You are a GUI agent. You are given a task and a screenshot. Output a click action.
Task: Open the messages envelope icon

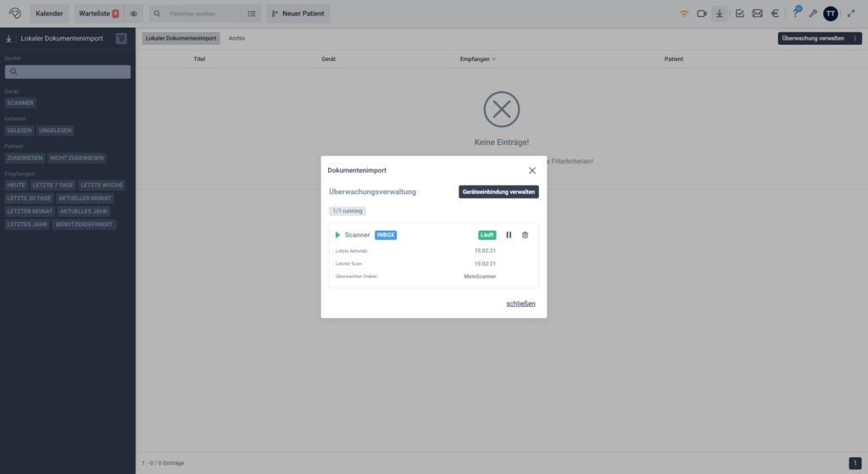coord(757,14)
